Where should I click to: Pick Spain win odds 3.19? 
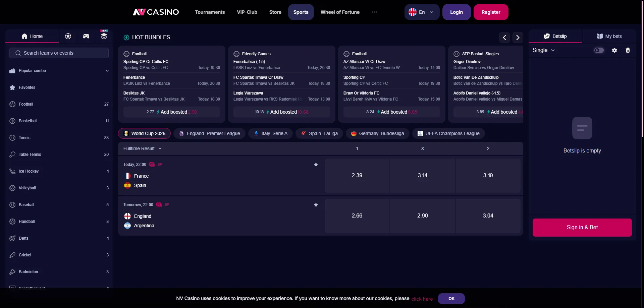click(488, 176)
